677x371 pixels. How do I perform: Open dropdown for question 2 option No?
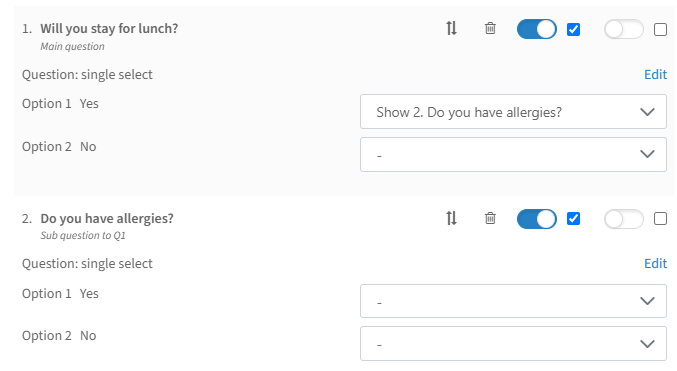(513, 344)
